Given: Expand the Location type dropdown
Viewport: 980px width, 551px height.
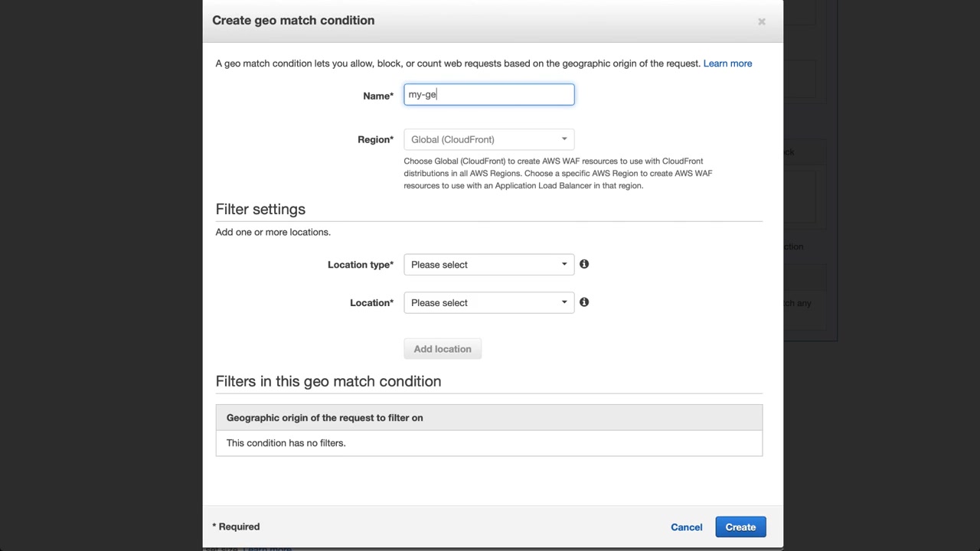Looking at the screenshot, I should tap(489, 265).
